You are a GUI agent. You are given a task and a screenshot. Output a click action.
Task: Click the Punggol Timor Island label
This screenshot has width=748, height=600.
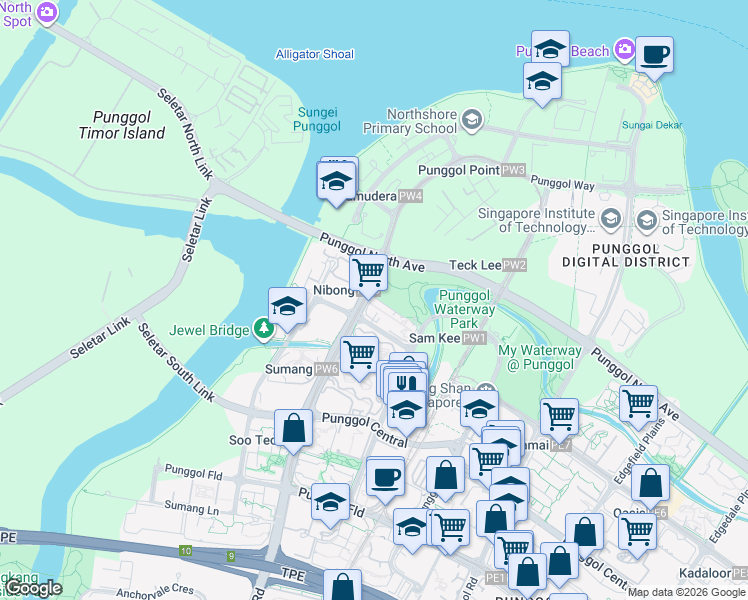pyautogui.click(x=122, y=125)
